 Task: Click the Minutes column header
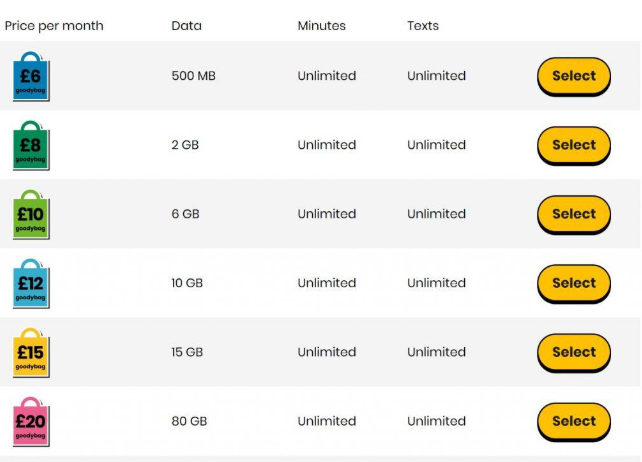click(321, 26)
